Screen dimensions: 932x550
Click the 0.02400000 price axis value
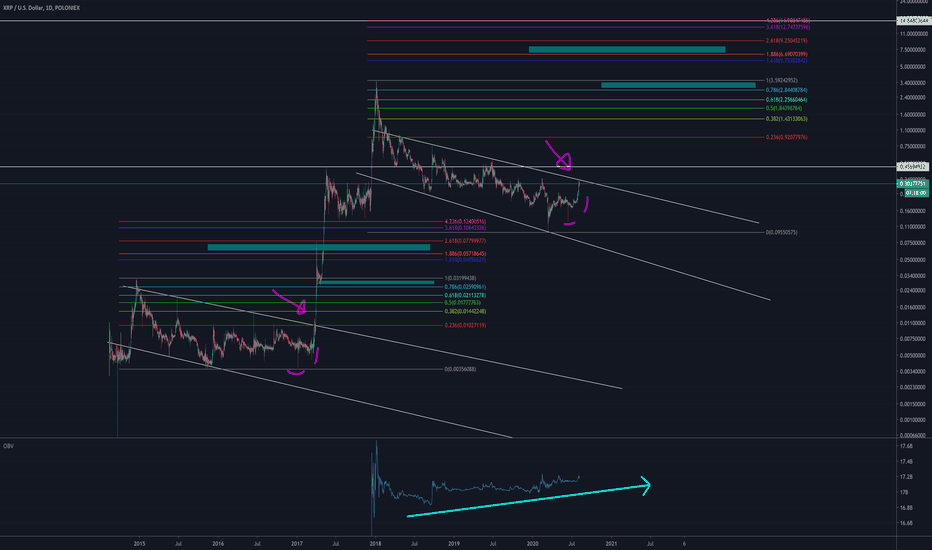point(913,290)
